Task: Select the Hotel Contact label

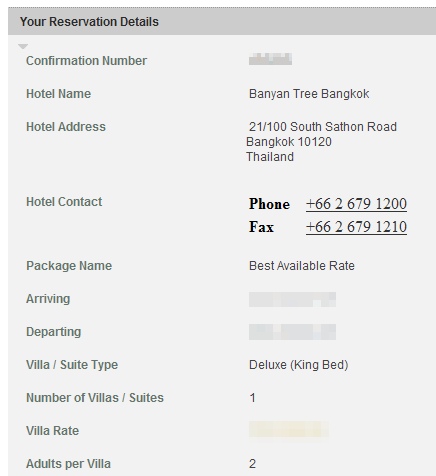Action: coord(64,202)
